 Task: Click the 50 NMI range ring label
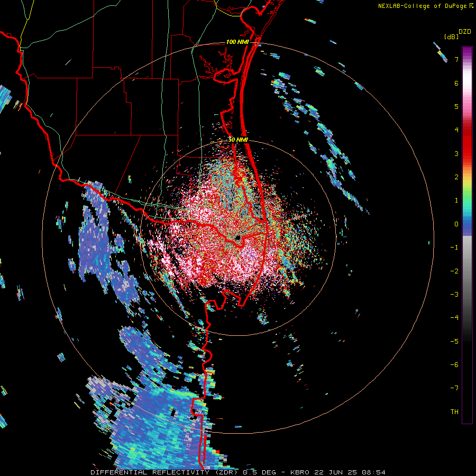pos(239,140)
